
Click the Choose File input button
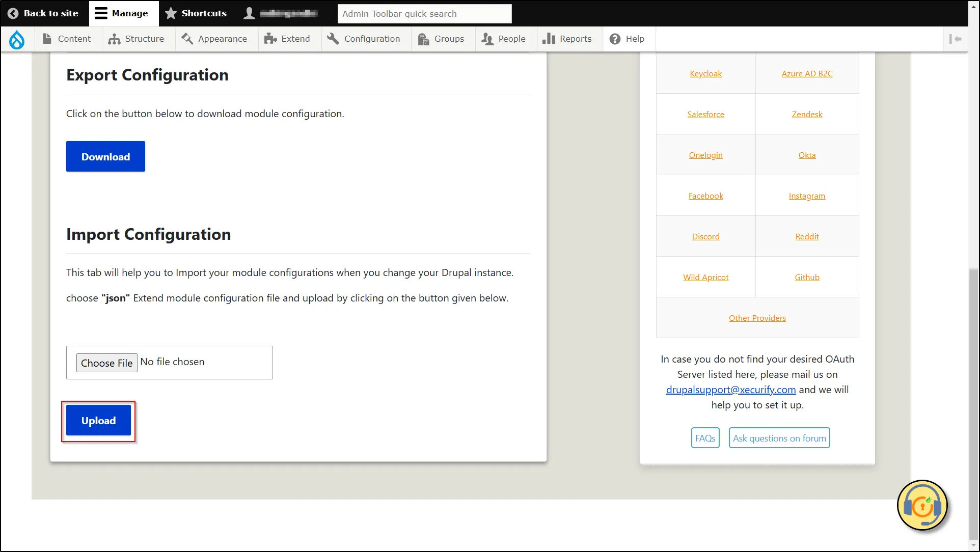(106, 362)
